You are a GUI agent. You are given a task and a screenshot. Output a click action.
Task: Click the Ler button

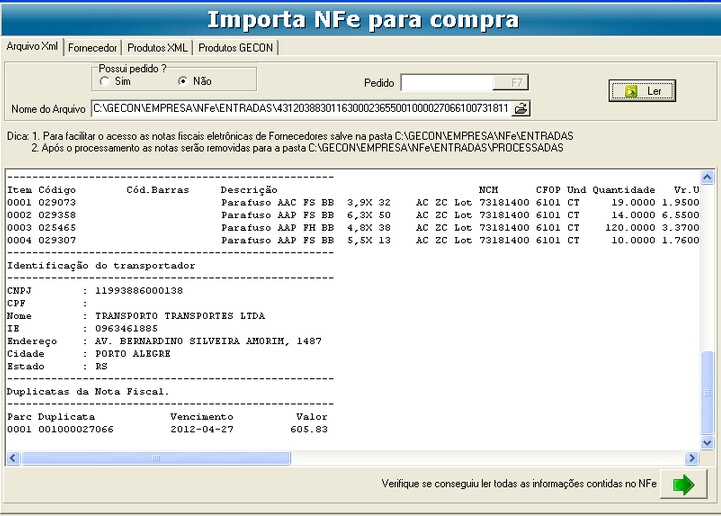642,91
